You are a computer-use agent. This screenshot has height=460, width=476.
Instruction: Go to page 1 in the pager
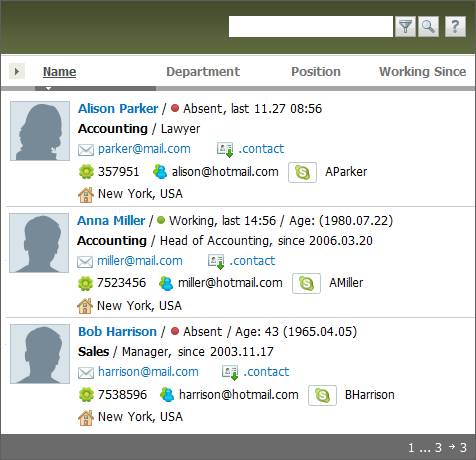[411, 448]
